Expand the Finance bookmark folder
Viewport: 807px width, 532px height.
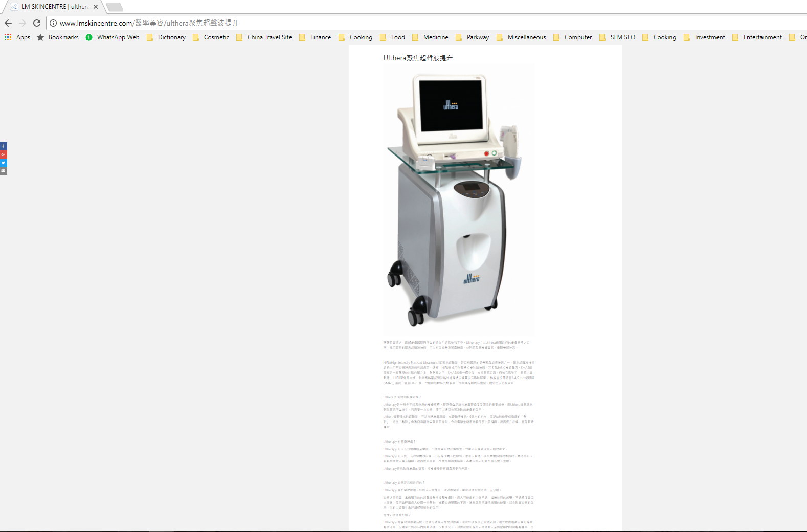pos(315,37)
